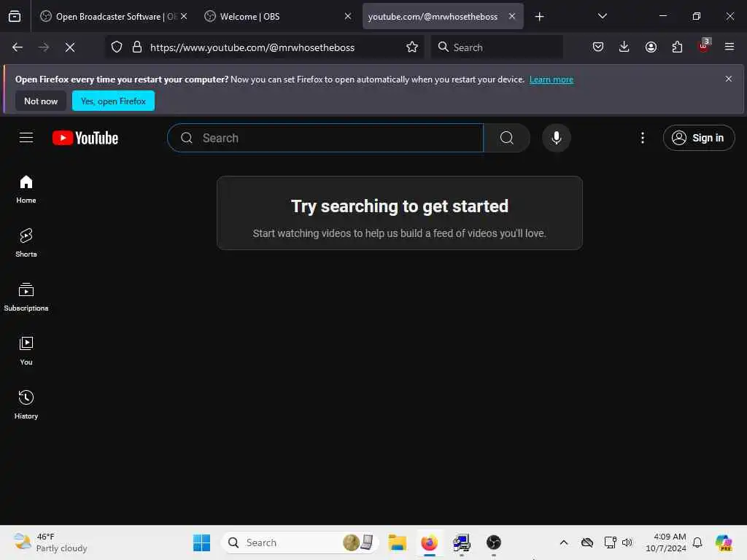Bookmark this page with the star
Screen dimensions: 747x560
coord(412,47)
